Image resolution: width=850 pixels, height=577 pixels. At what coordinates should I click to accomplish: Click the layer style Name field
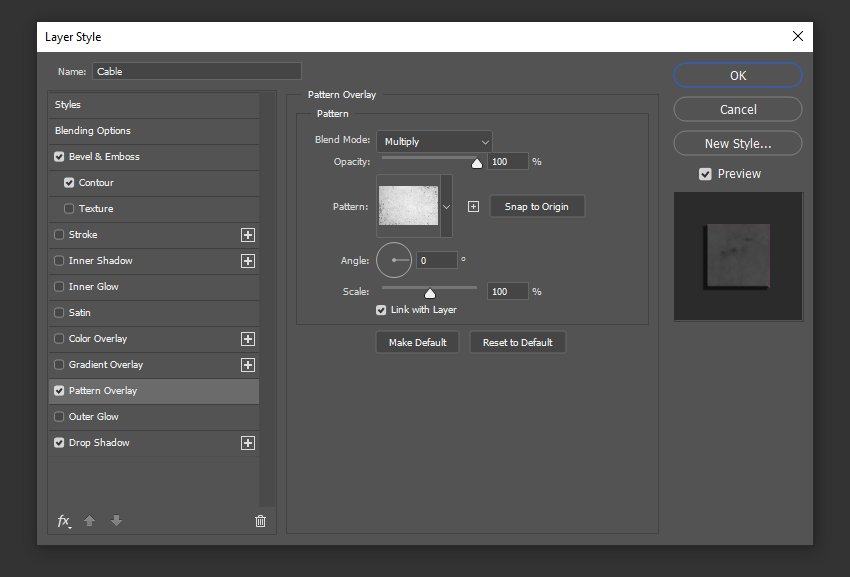[196, 71]
